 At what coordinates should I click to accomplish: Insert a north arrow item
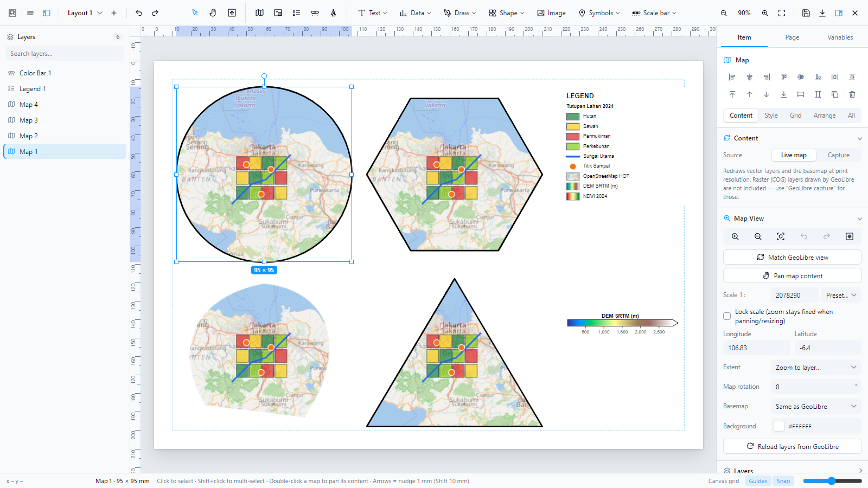coord(333,13)
